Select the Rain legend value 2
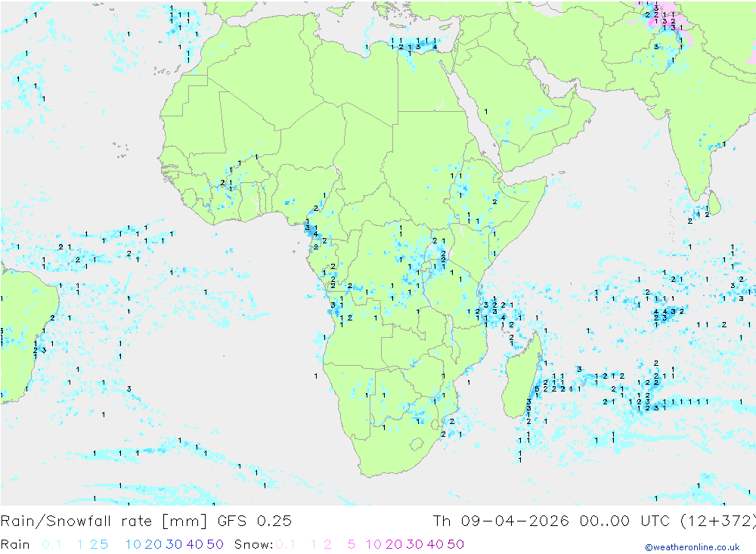 [94, 544]
